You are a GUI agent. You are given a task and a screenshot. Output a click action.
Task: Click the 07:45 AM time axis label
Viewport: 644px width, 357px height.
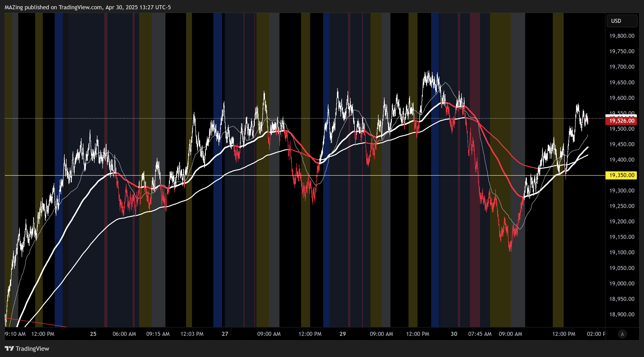tap(480, 334)
